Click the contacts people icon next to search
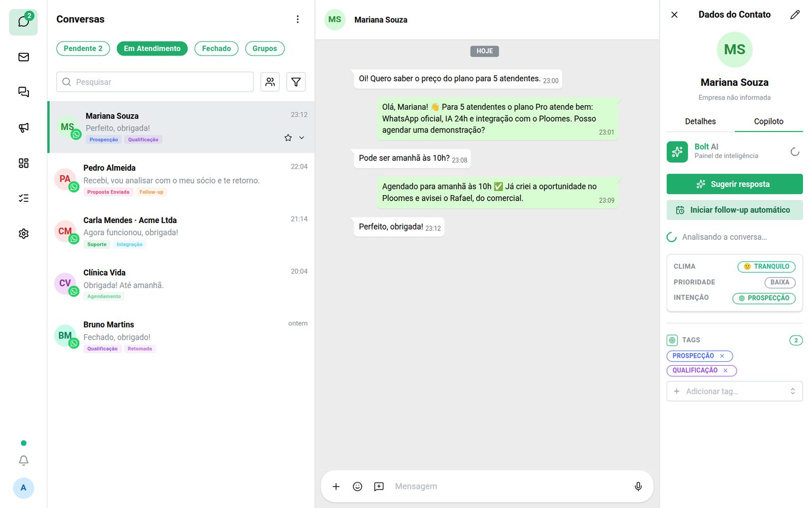The image size is (812, 508). tap(270, 82)
